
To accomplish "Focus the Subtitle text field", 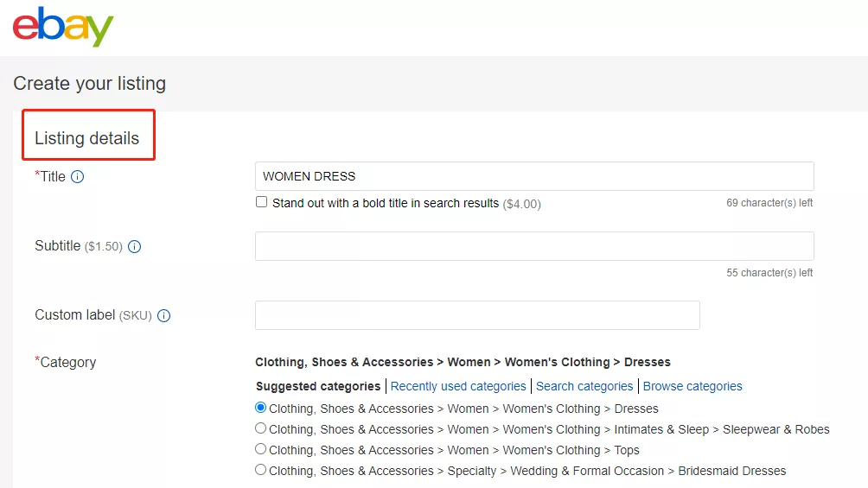I will (534, 246).
